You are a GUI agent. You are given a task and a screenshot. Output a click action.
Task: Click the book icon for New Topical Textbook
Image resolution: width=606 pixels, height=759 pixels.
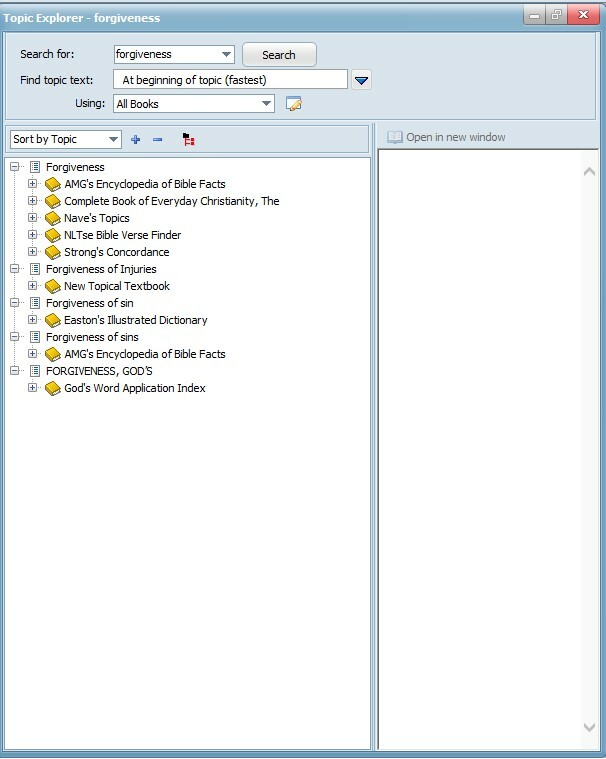click(x=52, y=286)
